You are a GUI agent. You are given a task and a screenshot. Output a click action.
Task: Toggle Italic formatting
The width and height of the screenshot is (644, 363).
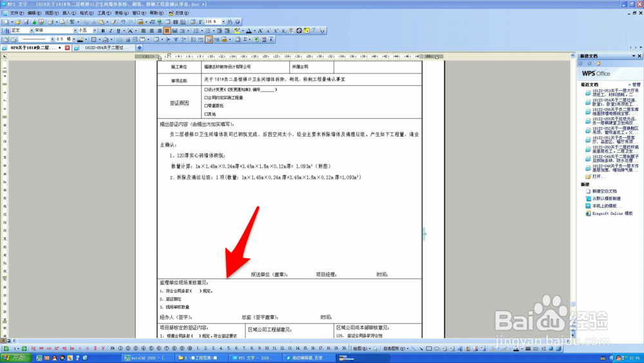click(111, 31)
